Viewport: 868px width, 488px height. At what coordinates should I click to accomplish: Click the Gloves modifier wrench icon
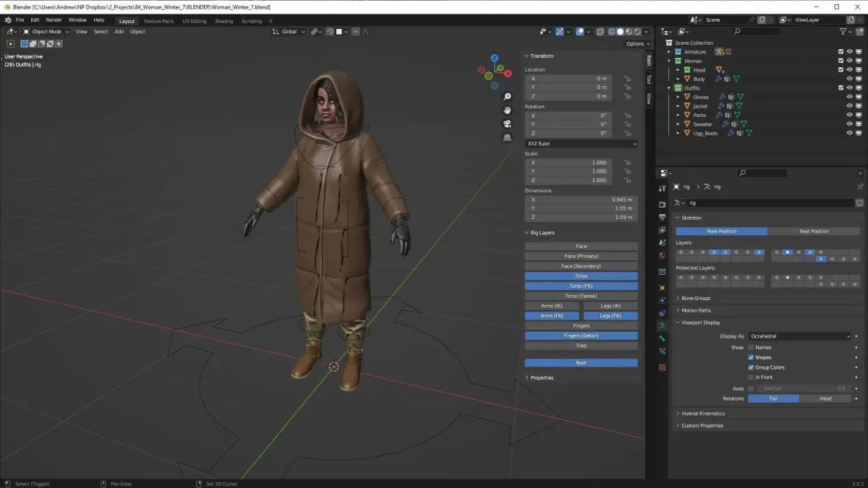click(722, 97)
